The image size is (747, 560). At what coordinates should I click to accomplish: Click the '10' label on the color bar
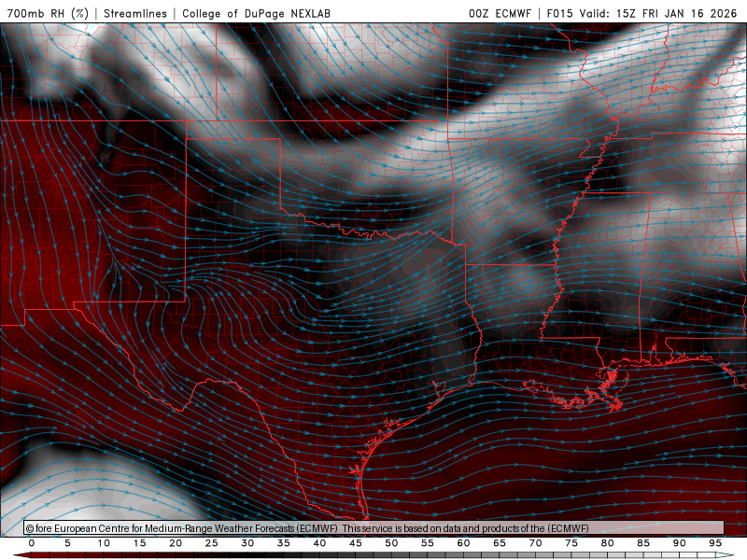pos(104,543)
